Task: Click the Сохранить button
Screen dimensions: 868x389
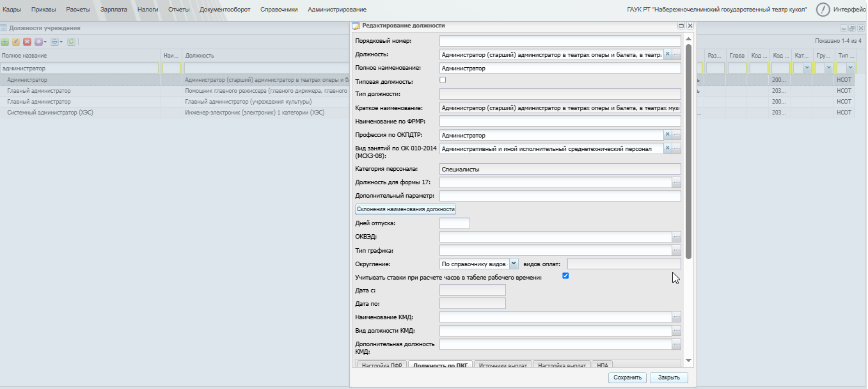Action: coord(627,377)
